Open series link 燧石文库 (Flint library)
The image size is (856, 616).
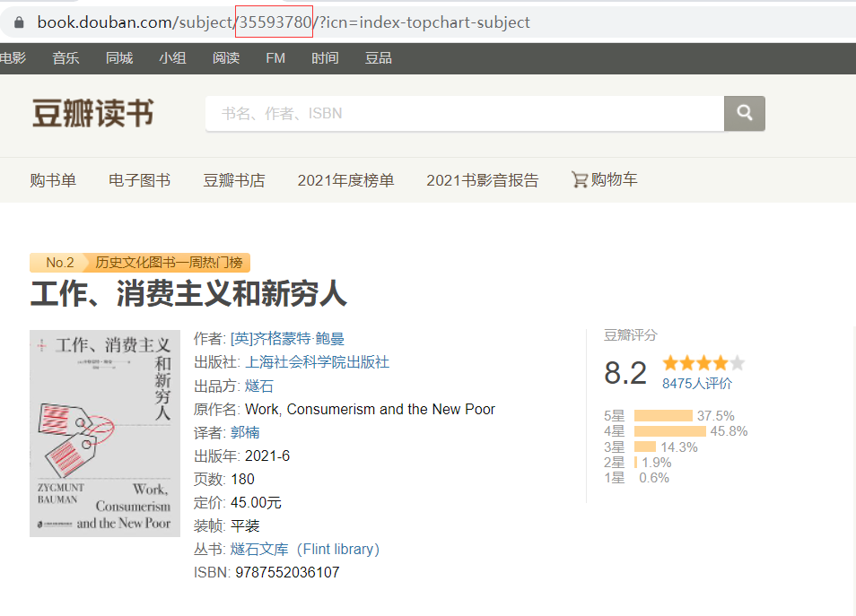pos(304,549)
